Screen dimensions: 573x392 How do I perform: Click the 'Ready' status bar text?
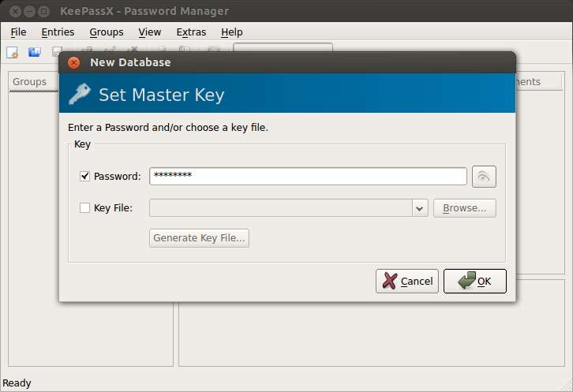tap(17, 383)
